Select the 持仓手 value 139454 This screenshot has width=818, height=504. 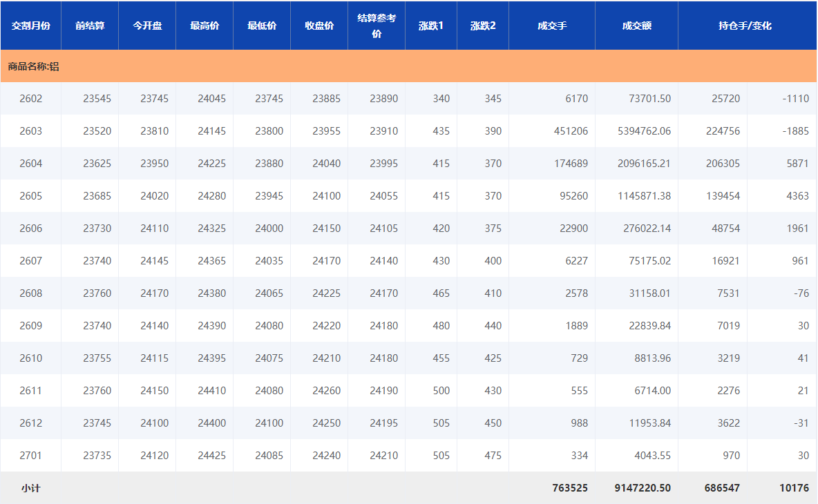tap(723, 196)
